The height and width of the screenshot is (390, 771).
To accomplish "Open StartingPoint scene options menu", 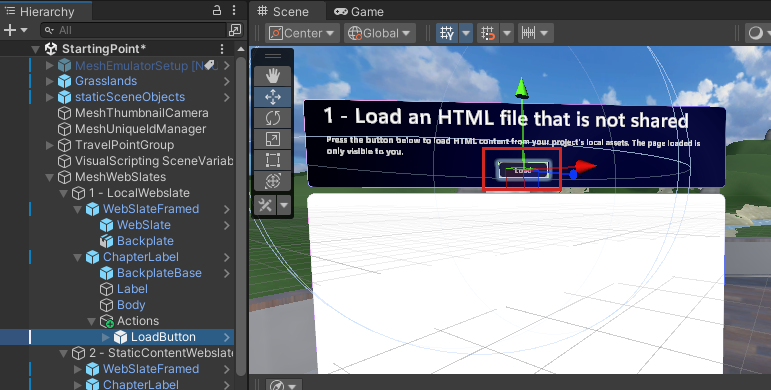I will point(222,49).
